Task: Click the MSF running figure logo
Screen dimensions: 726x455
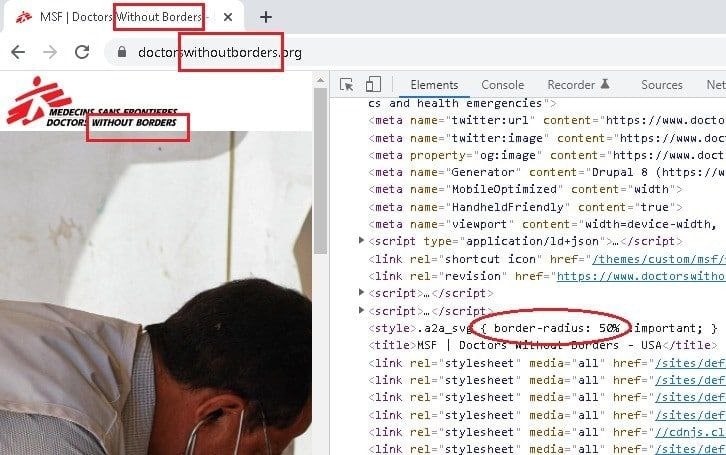Action: (x=39, y=100)
